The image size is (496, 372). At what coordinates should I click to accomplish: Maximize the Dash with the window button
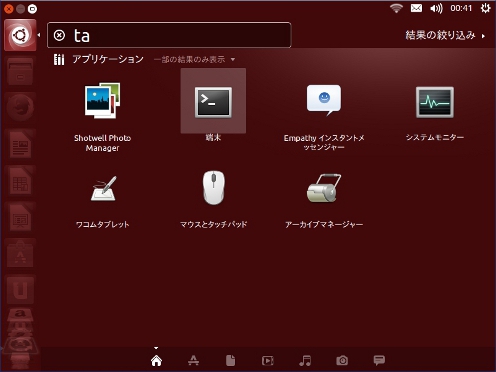click(x=32, y=9)
